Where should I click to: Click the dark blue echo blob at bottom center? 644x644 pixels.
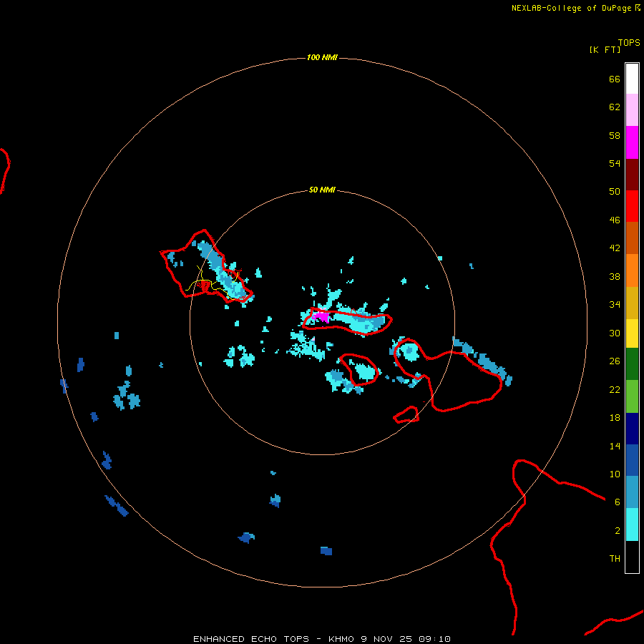pyautogui.click(x=326, y=551)
